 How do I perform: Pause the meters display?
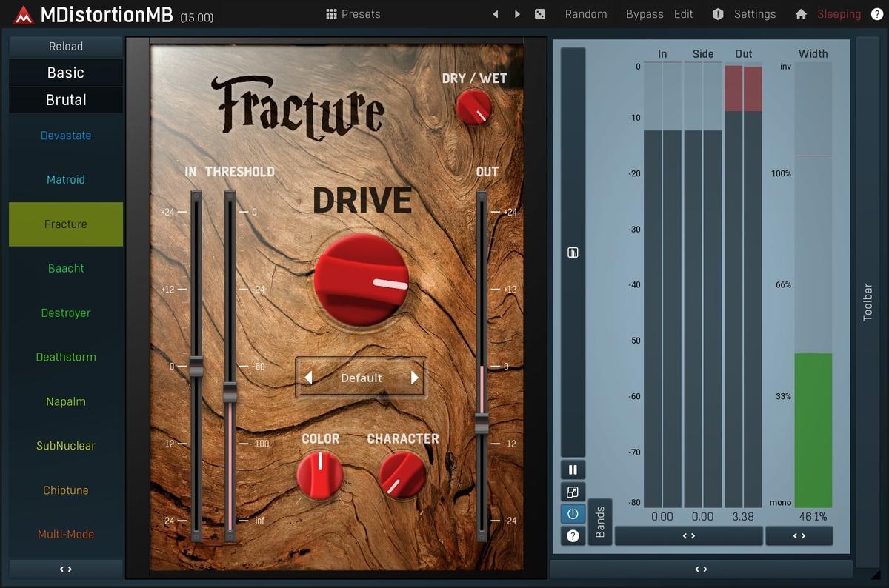[573, 470]
